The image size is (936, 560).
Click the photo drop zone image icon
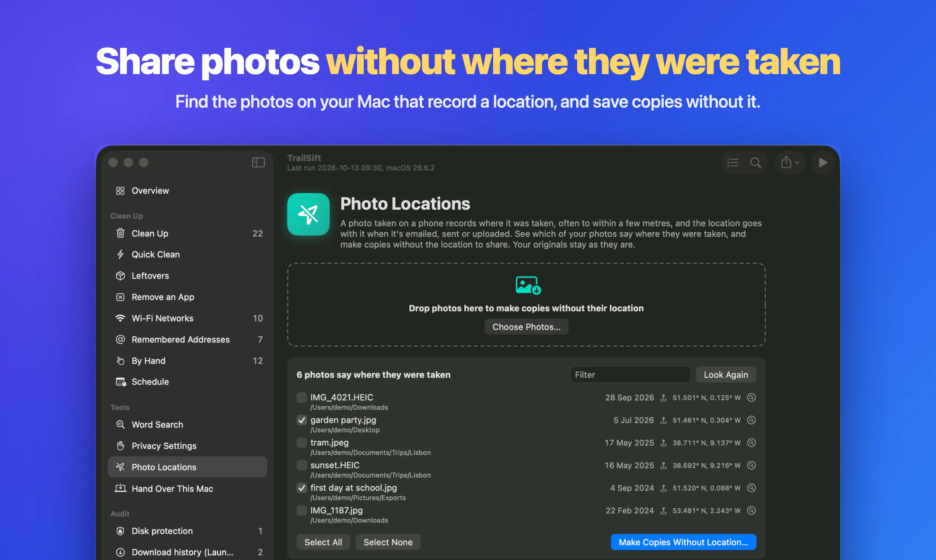[x=528, y=285]
